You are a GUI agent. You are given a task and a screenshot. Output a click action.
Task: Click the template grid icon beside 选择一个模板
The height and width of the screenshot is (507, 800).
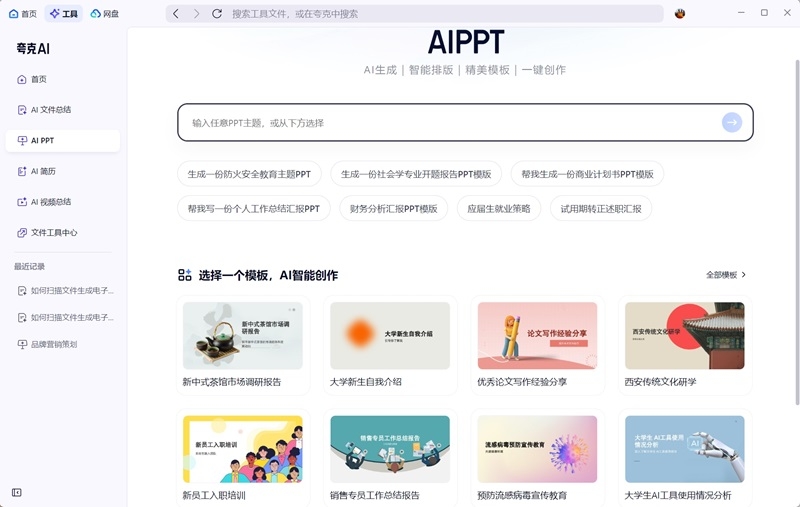pyautogui.click(x=185, y=275)
